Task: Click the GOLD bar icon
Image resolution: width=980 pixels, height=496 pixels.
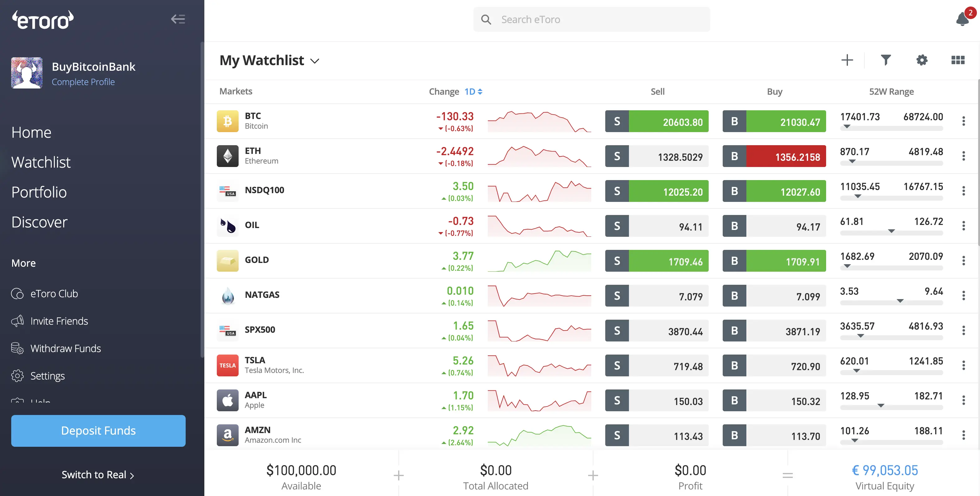Action: [x=227, y=260]
